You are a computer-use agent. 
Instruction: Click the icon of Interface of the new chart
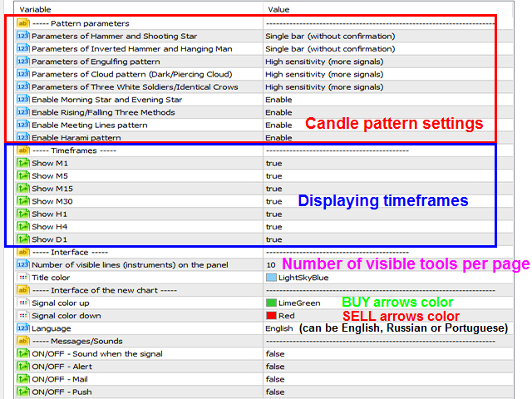point(22,290)
